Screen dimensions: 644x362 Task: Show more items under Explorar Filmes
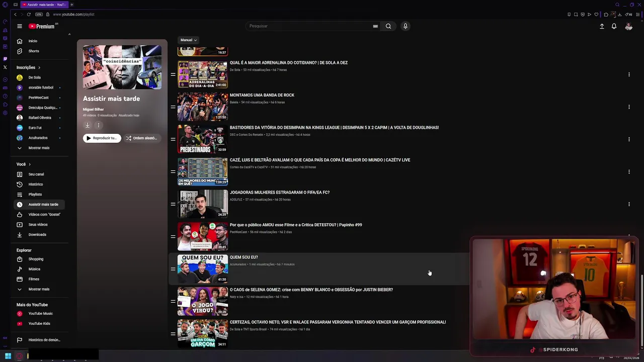tap(39, 289)
